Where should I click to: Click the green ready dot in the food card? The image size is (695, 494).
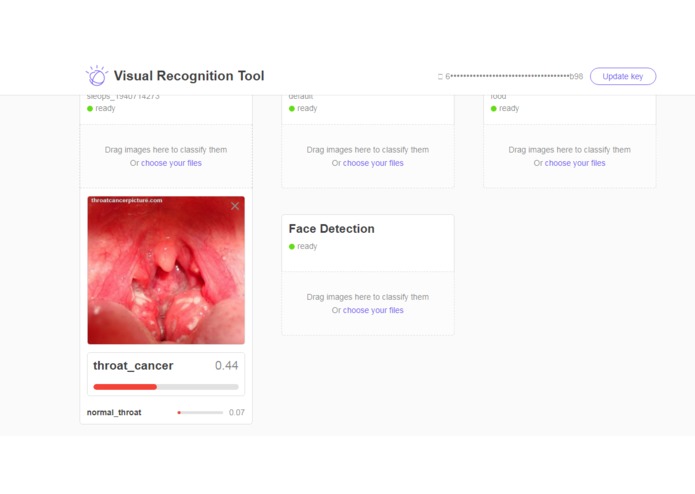(493, 109)
